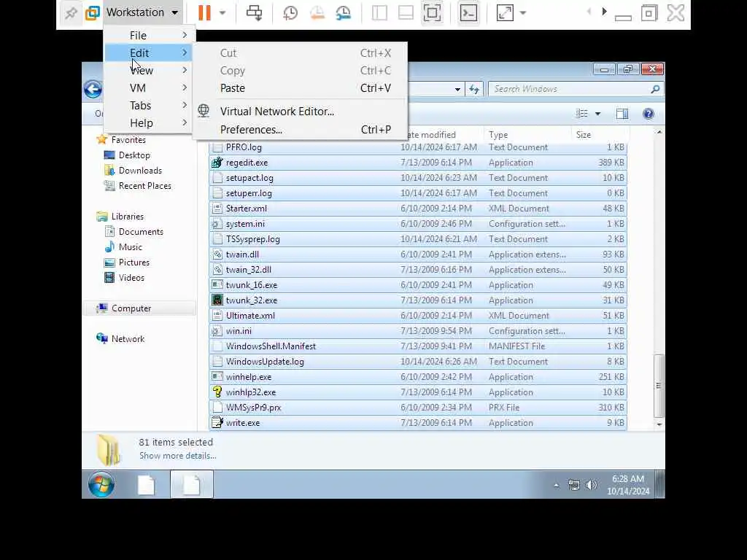Open Virtual Network Editor

click(x=300, y=112)
